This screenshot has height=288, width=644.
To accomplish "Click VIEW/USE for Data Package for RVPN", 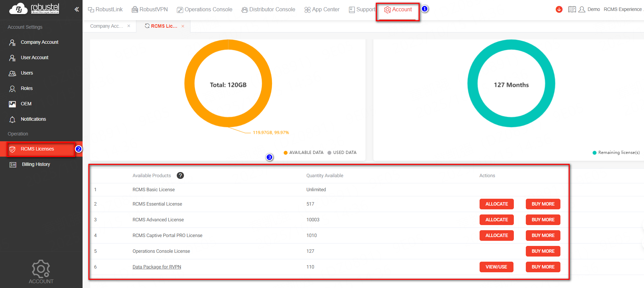I will point(496,267).
